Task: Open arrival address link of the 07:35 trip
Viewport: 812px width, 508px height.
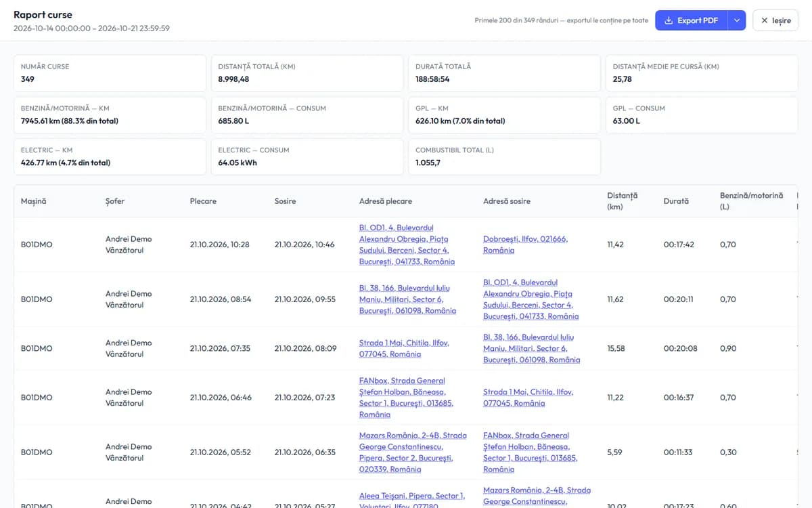Action: [531, 348]
